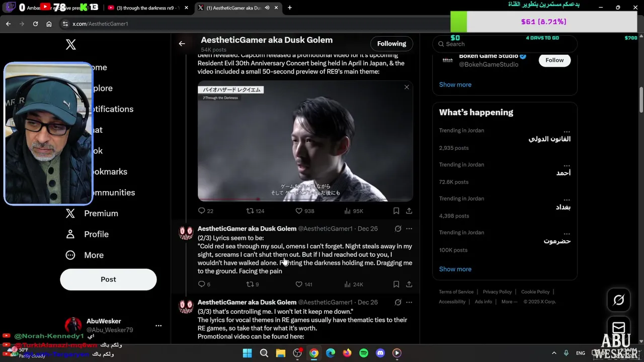Image resolution: width=644 pixels, height=362 pixels.
Task: Open Discord from the taskbar
Action: click(380, 353)
